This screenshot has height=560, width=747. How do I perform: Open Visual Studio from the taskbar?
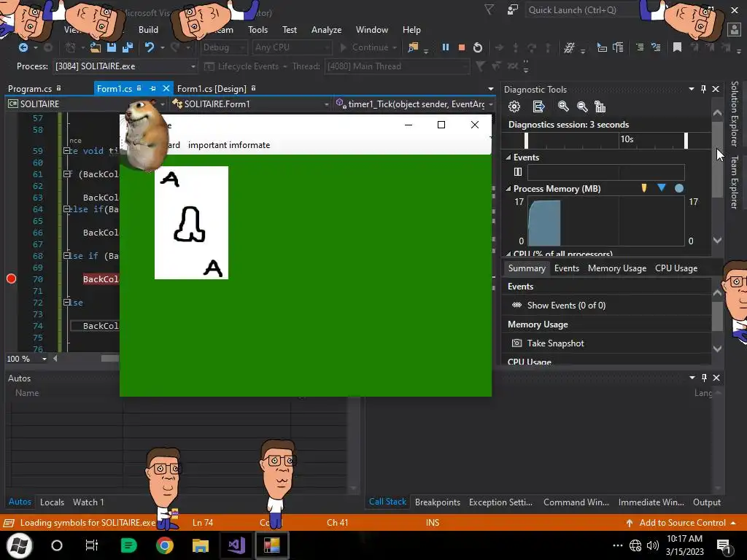(x=236, y=545)
